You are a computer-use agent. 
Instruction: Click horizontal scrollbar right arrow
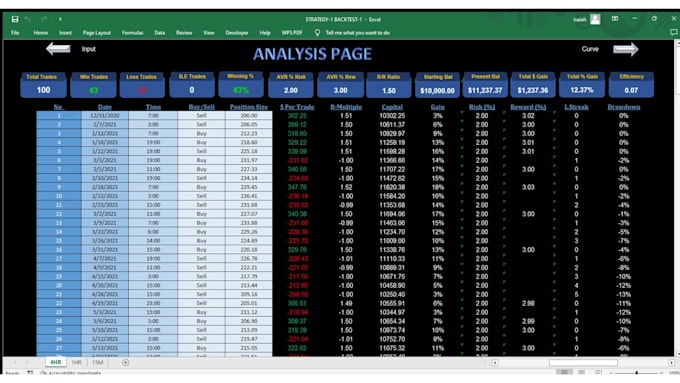click(671, 363)
